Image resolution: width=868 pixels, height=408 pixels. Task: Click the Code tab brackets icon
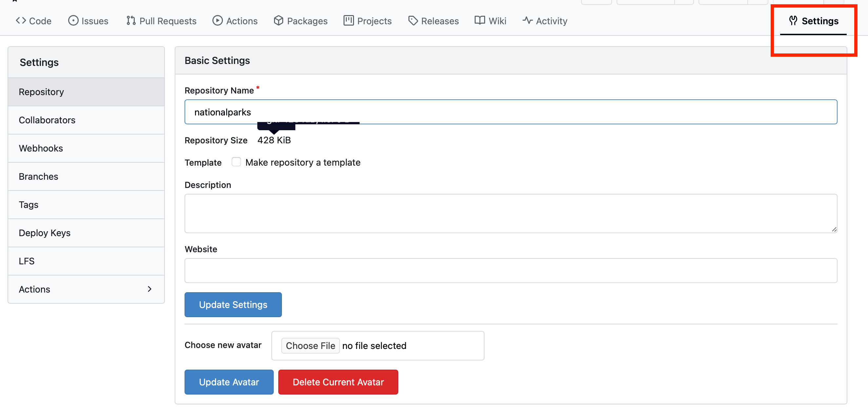pos(21,21)
